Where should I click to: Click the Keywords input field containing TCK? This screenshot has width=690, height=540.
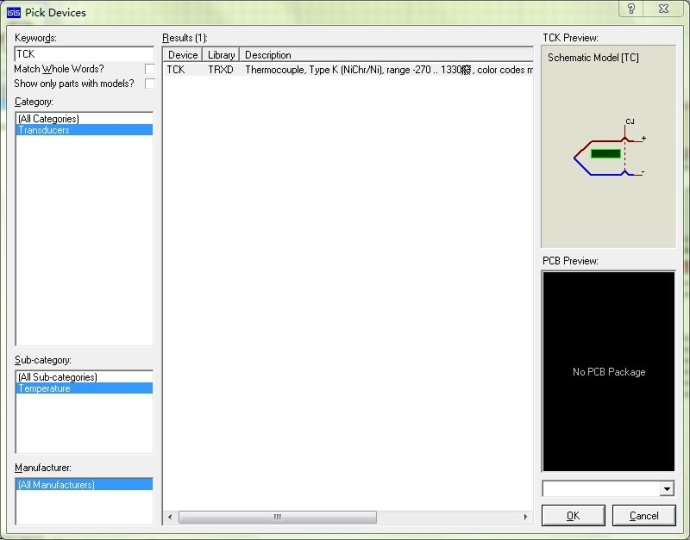[x=84, y=54]
